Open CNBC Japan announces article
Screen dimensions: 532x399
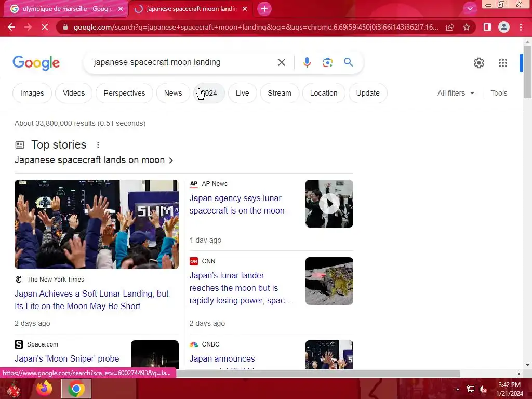point(222,358)
